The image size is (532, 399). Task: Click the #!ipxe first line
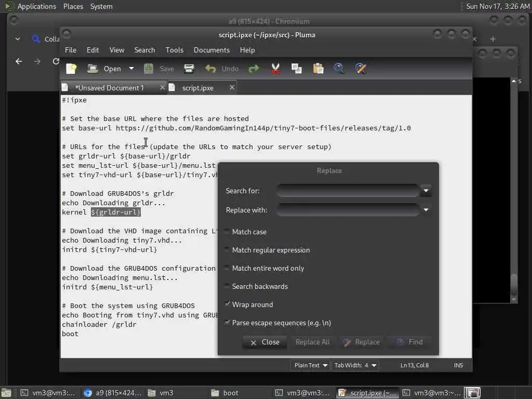pyautogui.click(x=74, y=100)
